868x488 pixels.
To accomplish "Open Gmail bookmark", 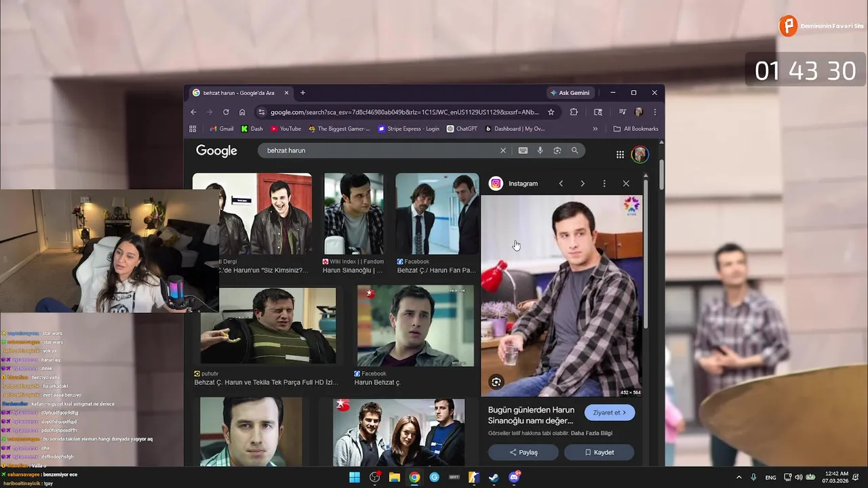I will click(x=222, y=129).
